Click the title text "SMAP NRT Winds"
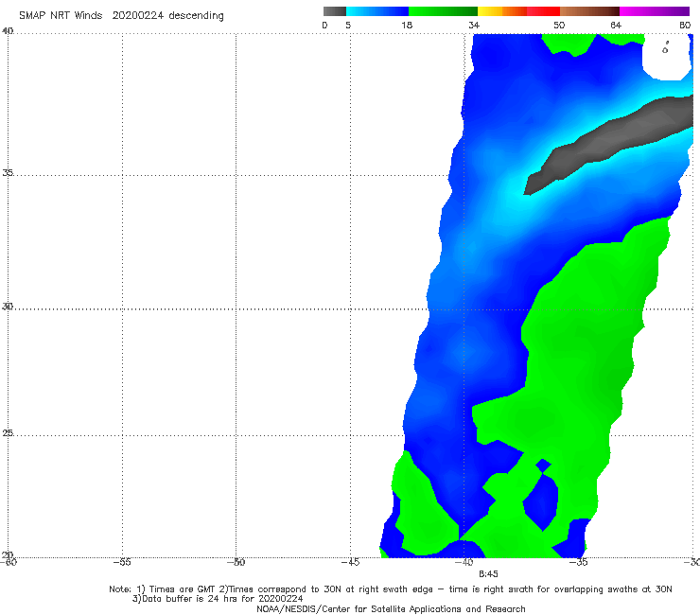Viewport: 700px width, 615px height. [x=61, y=15]
